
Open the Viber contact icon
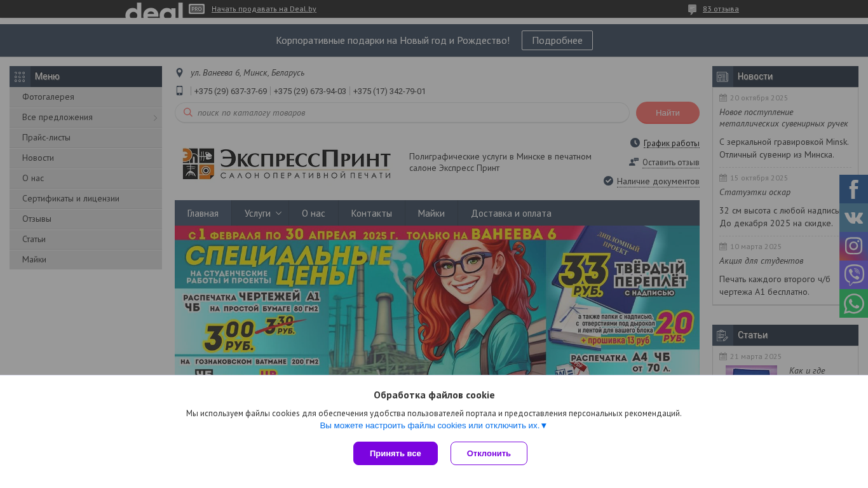(853, 274)
